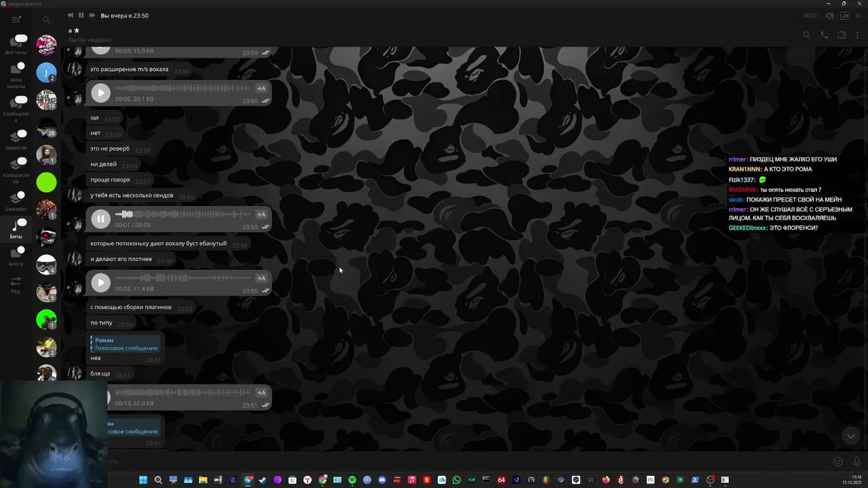Transcribe the 20.1 KB voice message
Image resolution: width=868 pixels, height=488 pixels.
coord(261,88)
